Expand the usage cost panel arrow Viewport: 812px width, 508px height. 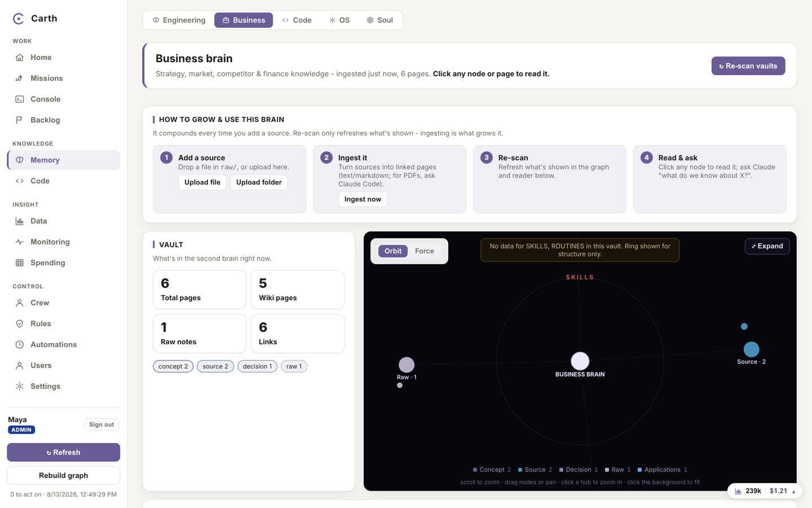coord(793,492)
